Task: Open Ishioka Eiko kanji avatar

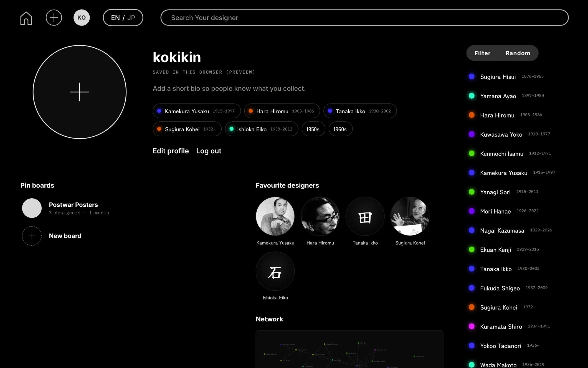Action: click(x=275, y=271)
